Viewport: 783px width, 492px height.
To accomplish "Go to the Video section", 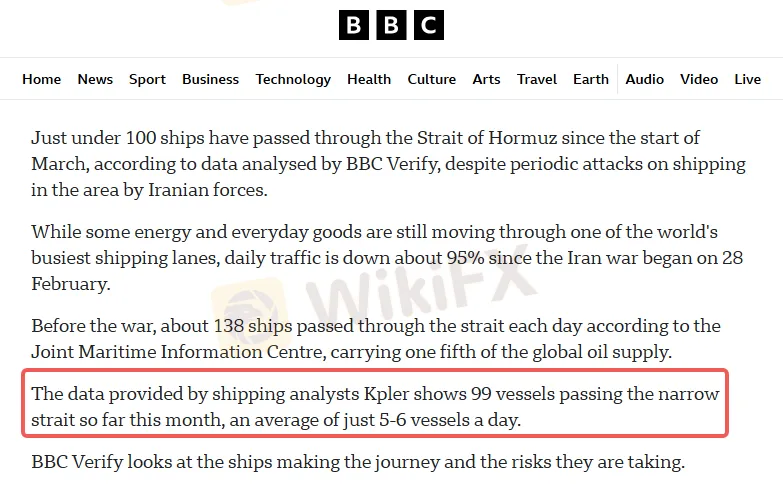I will [699, 79].
